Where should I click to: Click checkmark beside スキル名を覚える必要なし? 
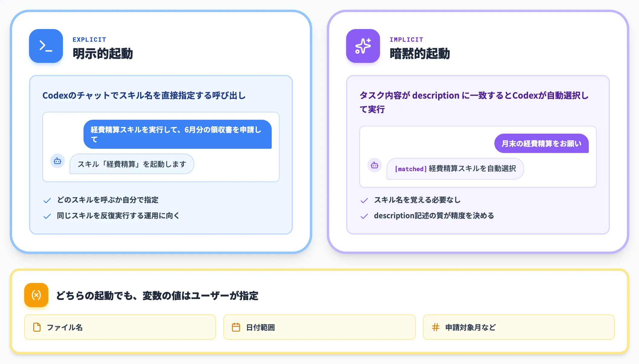click(364, 200)
